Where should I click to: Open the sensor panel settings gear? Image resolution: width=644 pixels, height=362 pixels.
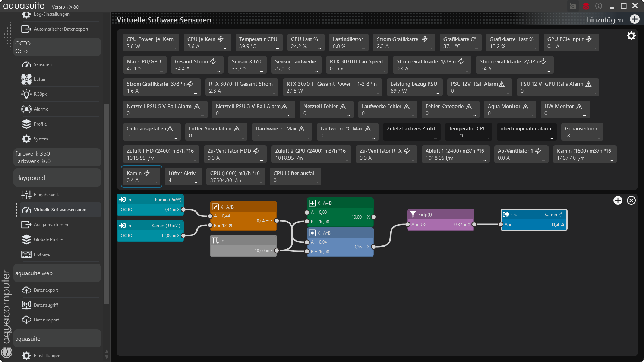(631, 36)
